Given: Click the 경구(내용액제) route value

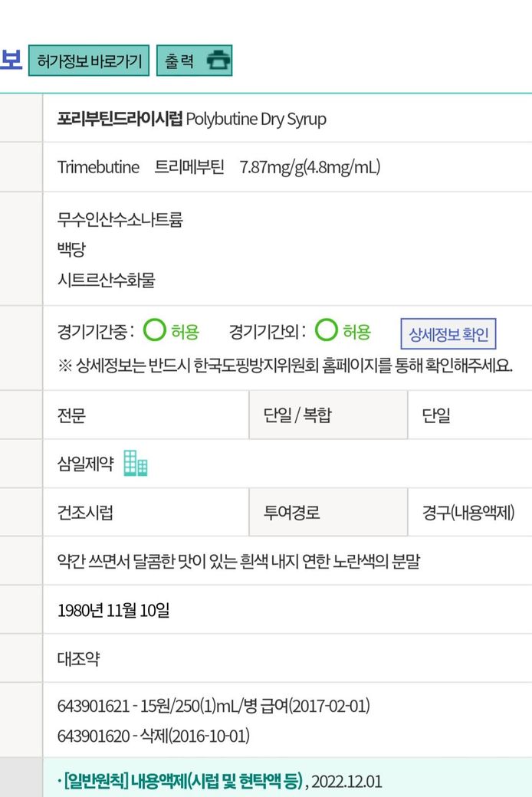Looking at the screenshot, I should 468,513.
